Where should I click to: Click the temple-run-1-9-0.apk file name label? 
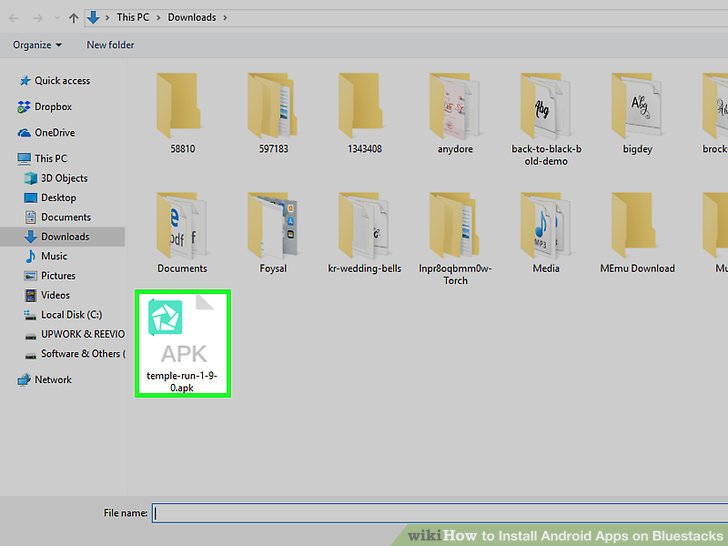tap(182, 382)
